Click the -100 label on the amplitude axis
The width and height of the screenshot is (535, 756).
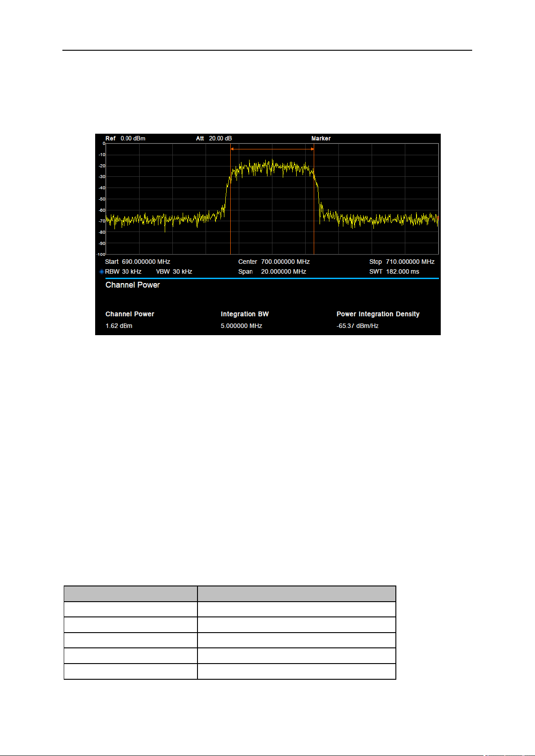101,254
